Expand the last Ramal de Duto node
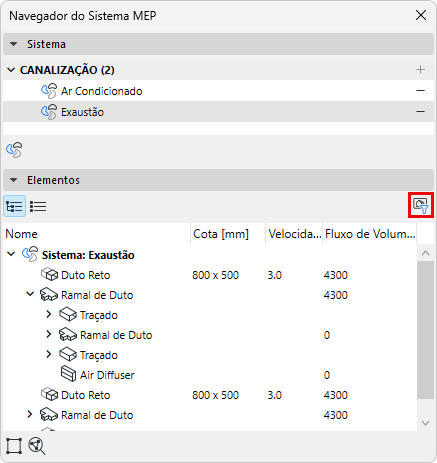The height and width of the screenshot is (463, 437). click(x=30, y=414)
